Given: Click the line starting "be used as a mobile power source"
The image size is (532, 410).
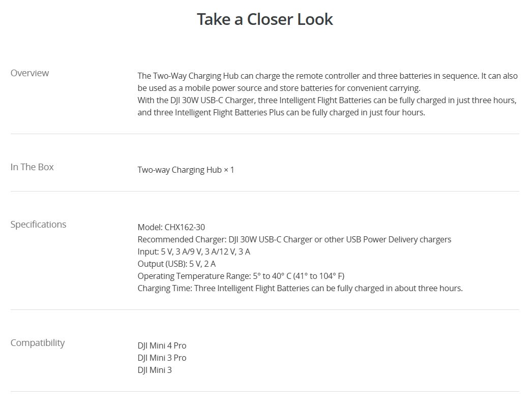Looking at the screenshot, I should pyautogui.click(x=279, y=88).
